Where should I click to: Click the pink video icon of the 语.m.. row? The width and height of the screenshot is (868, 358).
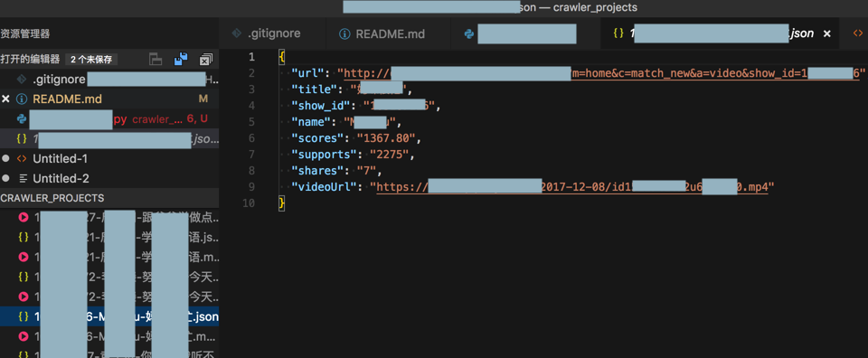24,257
